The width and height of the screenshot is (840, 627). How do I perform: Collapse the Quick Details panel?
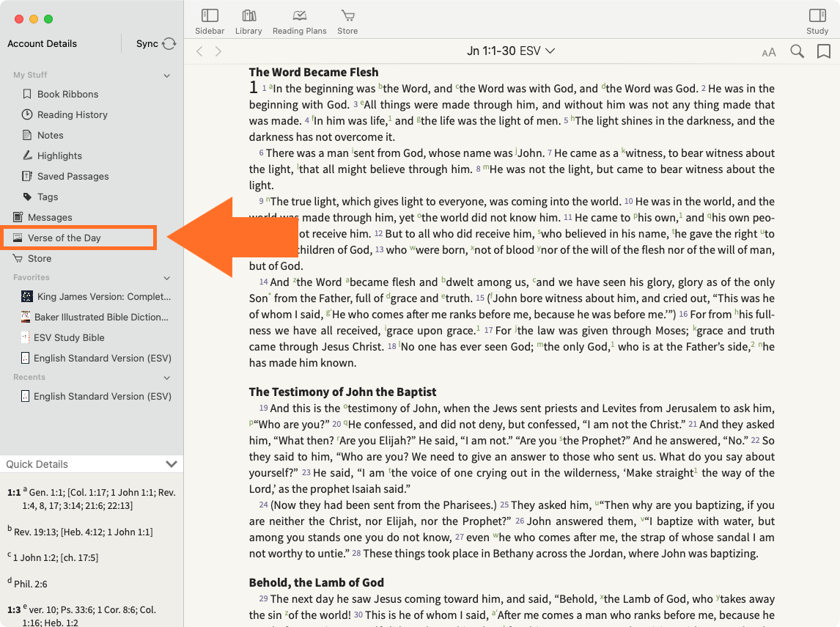click(x=172, y=464)
